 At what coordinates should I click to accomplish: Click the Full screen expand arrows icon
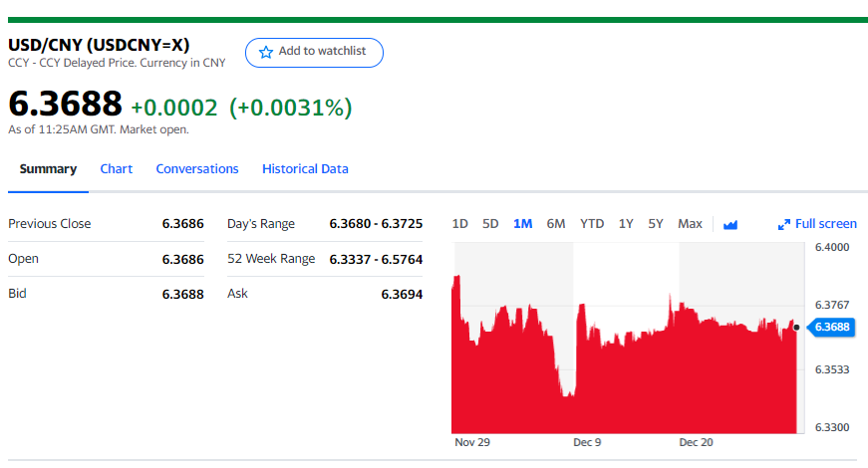pos(783,224)
